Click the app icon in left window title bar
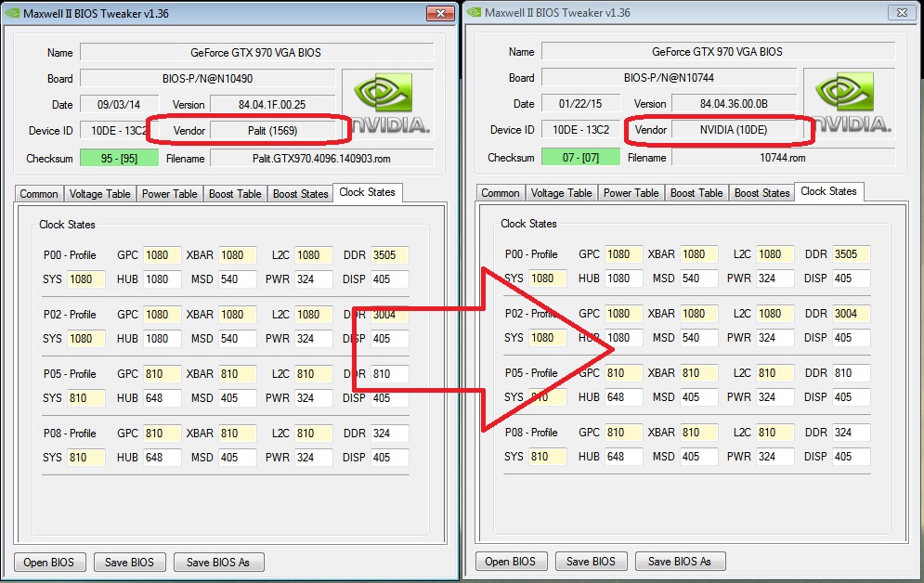This screenshot has height=583, width=924. tap(12, 13)
